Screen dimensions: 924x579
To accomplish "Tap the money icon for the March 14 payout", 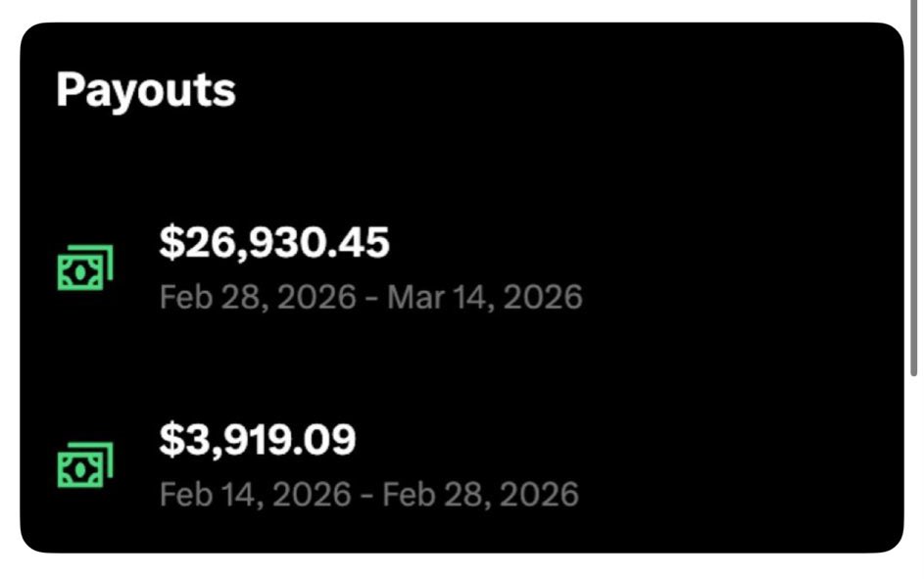I will pyautogui.click(x=85, y=266).
